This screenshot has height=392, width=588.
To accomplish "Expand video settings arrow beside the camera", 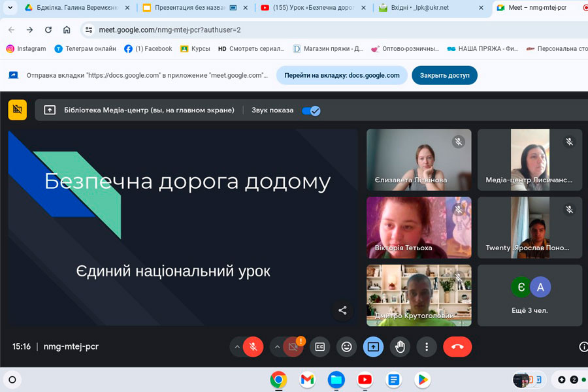I will pyautogui.click(x=277, y=347).
